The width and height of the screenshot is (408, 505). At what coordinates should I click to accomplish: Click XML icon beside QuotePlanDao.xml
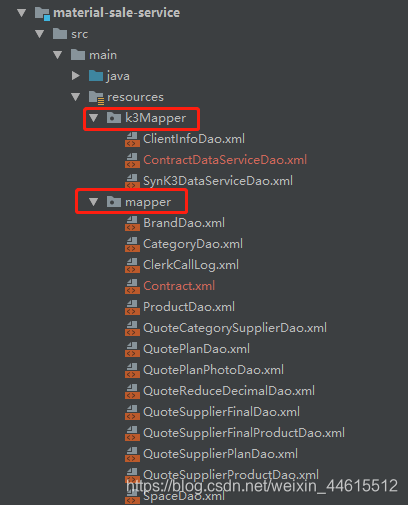[x=132, y=349]
